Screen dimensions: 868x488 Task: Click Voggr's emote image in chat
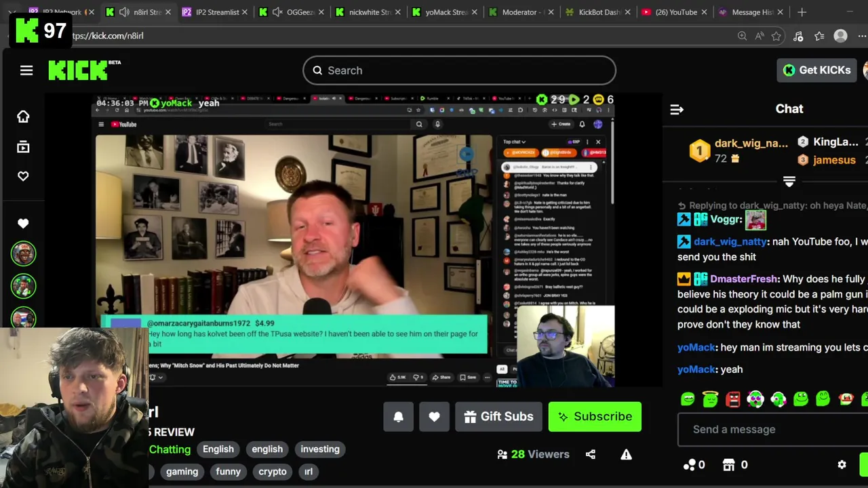pos(755,220)
